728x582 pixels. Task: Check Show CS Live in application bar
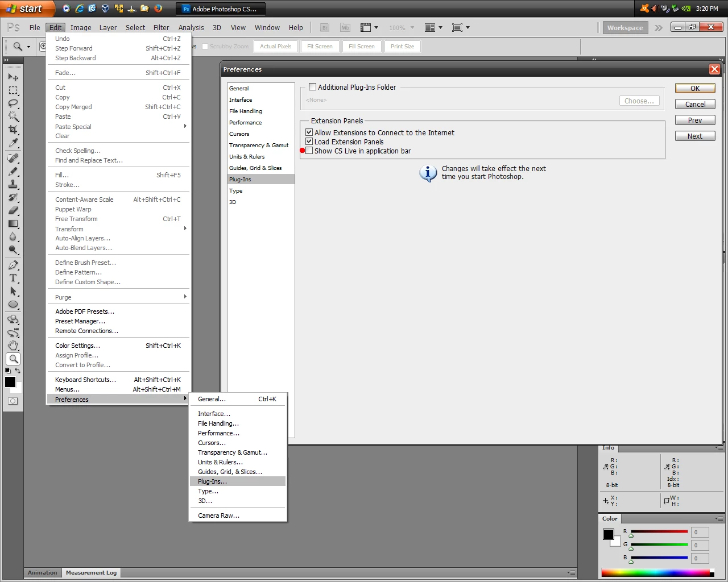(x=309, y=151)
